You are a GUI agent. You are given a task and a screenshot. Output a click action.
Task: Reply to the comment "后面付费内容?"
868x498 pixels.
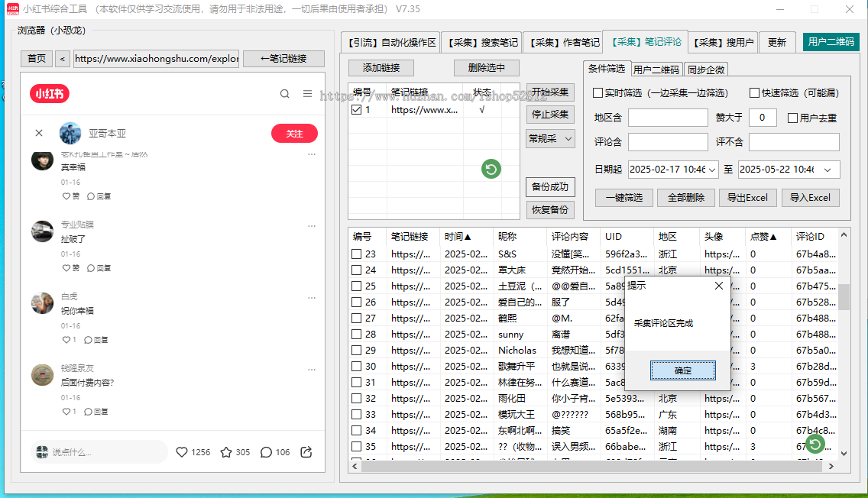click(x=96, y=412)
